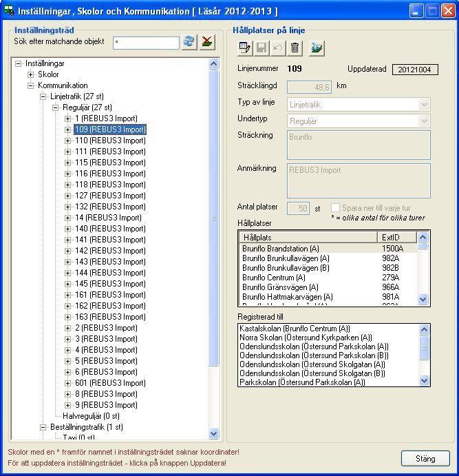This screenshot has width=459, height=476.
Task: Click the 'Sök efter matchande objekt' search field
Action: pyautogui.click(x=146, y=43)
